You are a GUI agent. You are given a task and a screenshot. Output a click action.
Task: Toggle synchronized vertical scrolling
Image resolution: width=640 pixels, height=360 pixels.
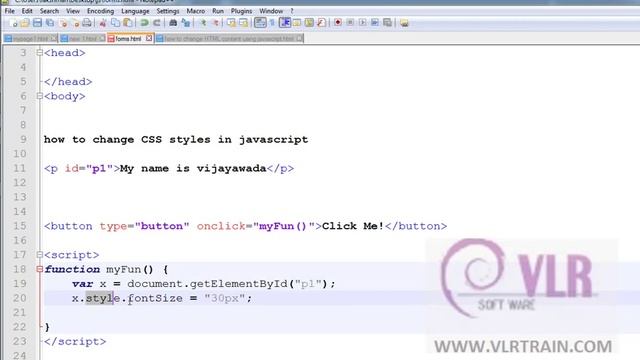pos(231,23)
